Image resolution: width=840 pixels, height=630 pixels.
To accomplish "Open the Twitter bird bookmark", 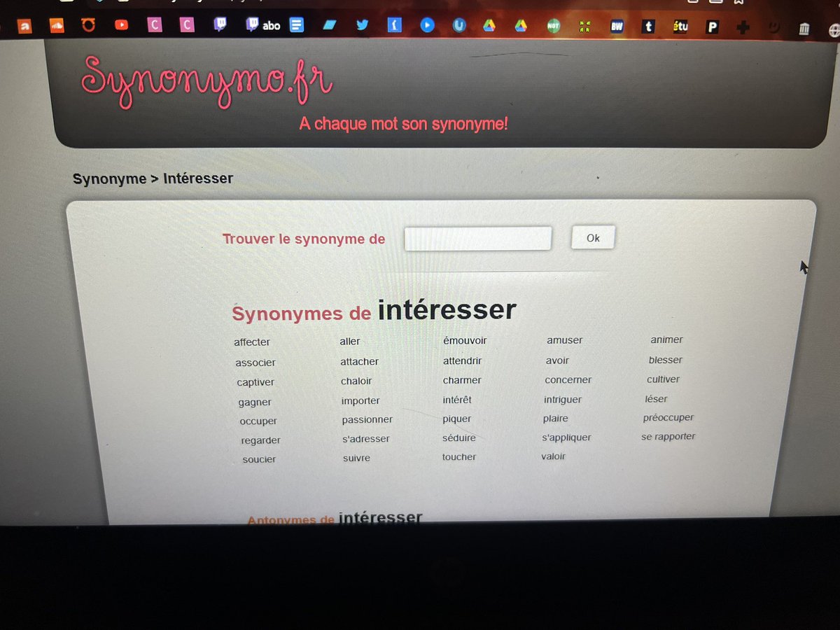I will 362,25.
